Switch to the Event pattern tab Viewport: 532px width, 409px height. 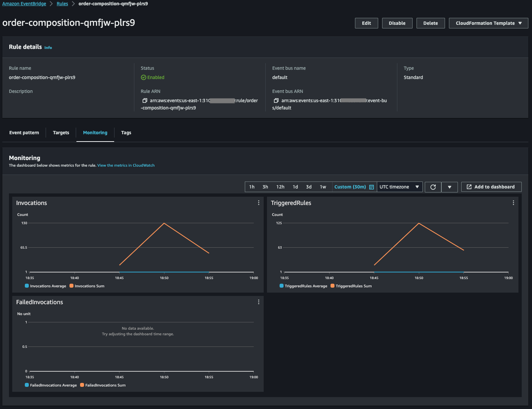tap(24, 133)
